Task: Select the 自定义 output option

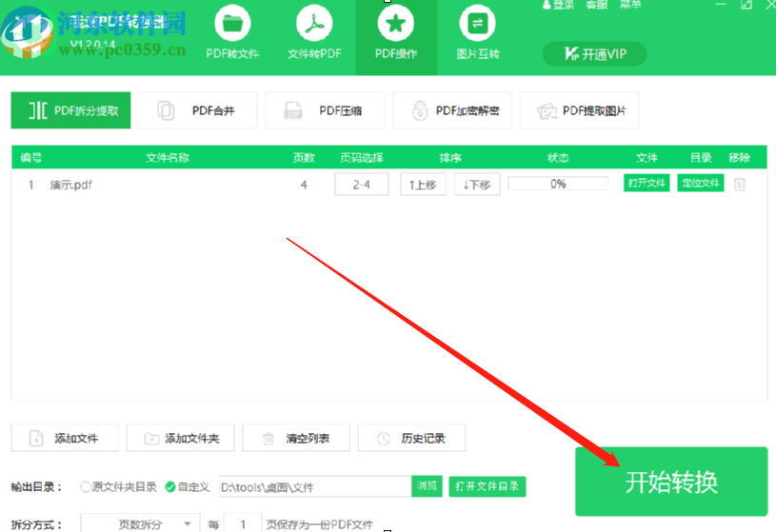Action: (170, 487)
